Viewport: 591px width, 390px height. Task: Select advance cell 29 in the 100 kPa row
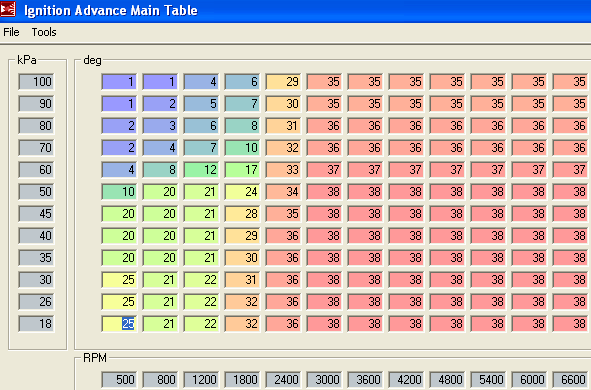click(x=283, y=82)
